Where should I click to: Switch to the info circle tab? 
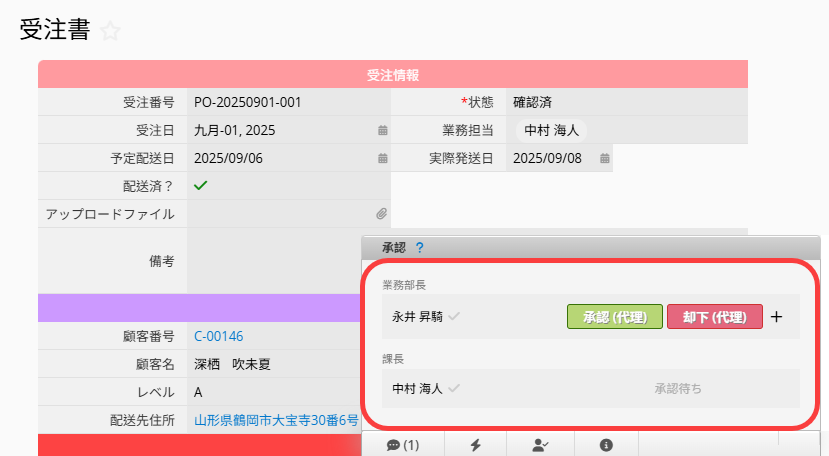[606, 445]
